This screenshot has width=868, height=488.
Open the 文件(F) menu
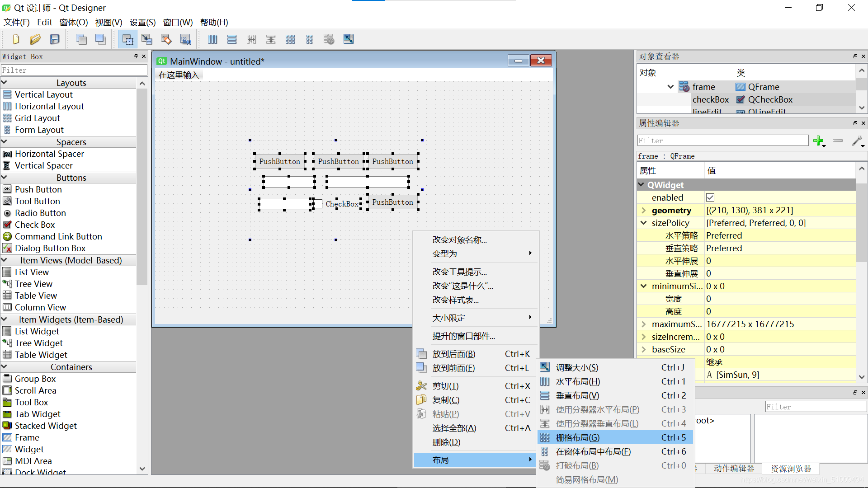click(17, 22)
